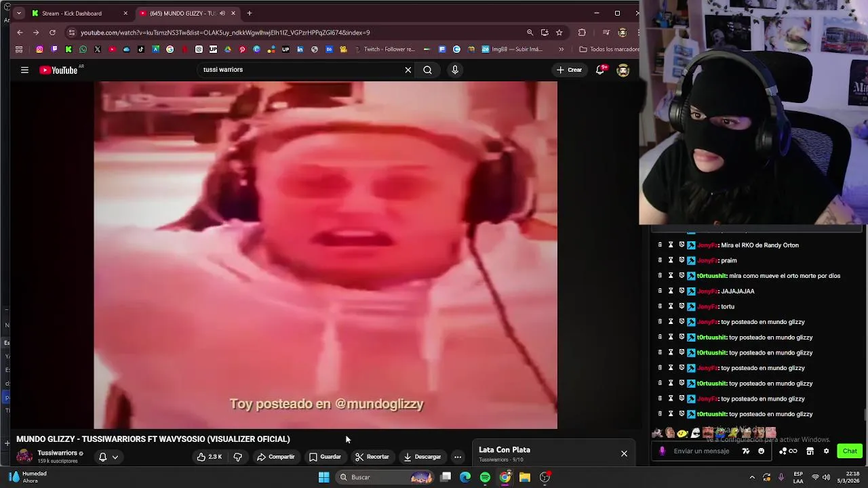Screen dimensions: 868x488
Task: Bookmark this page with star icon
Action: [559, 33]
